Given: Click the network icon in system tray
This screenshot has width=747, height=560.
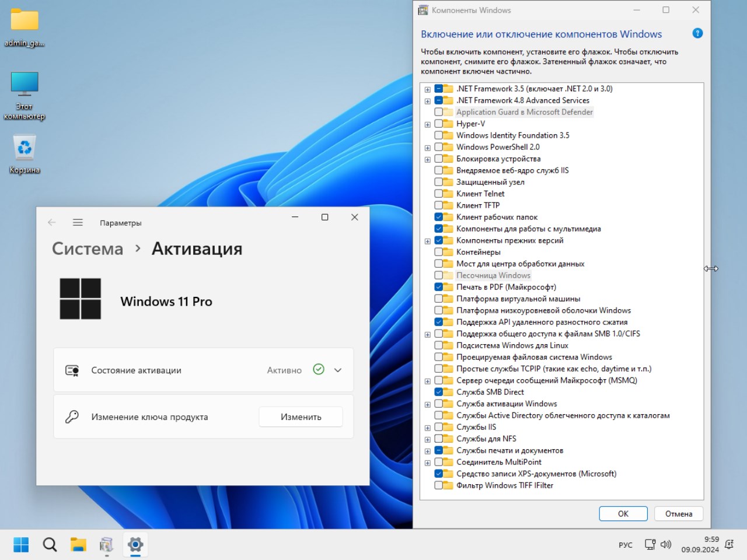Looking at the screenshot, I should click(x=650, y=544).
